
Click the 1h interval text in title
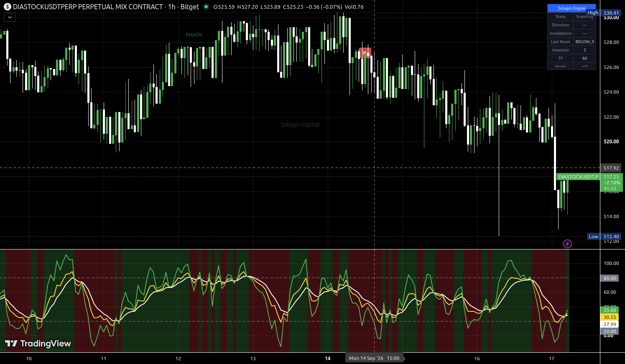[171, 7]
